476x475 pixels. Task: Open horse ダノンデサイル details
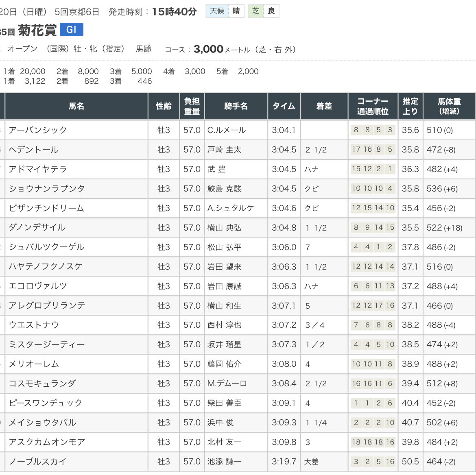pos(37,228)
